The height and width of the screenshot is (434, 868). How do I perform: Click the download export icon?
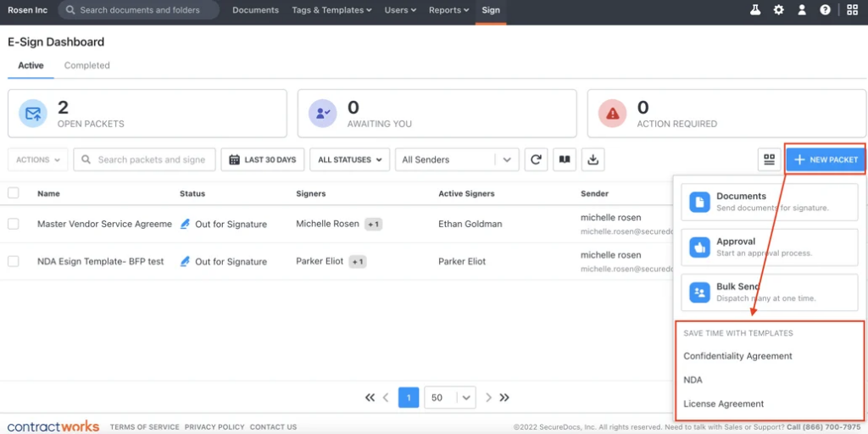[593, 159]
